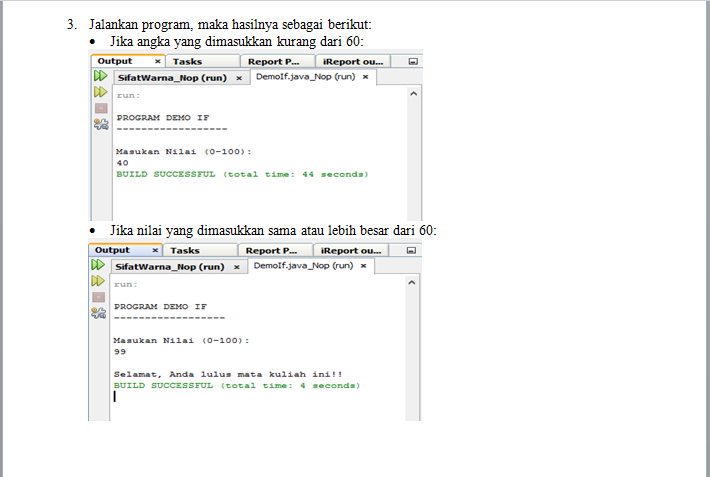Click second green arrows icon in lower panel

pyautogui.click(x=98, y=281)
